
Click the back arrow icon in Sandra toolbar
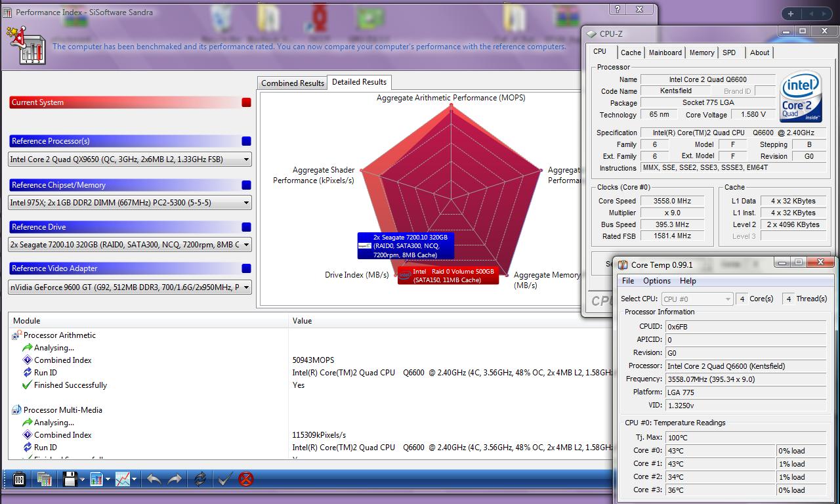point(154,479)
